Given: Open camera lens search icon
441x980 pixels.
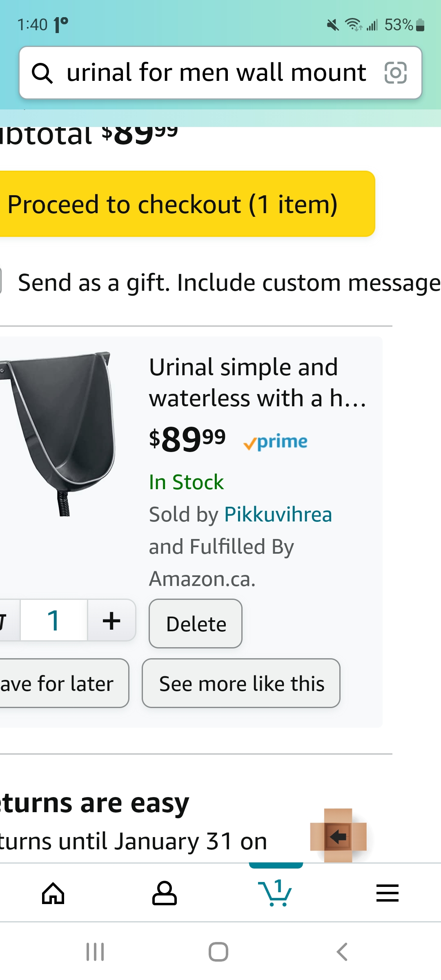Looking at the screenshot, I should pyautogui.click(x=396, y=73).
